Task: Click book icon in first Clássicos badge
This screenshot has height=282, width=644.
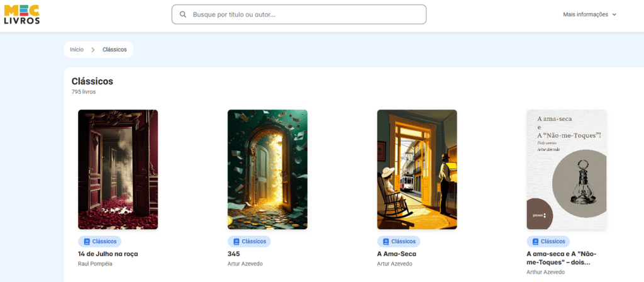Action: [87, 242]
